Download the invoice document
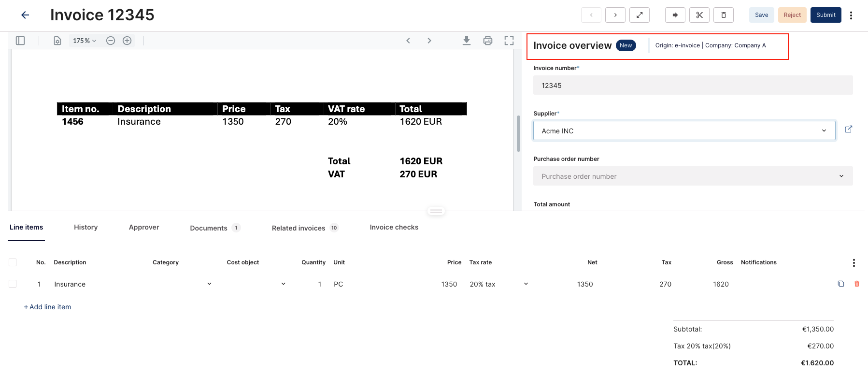The height and width of the screenshot is (375, 868). [466, 41]
